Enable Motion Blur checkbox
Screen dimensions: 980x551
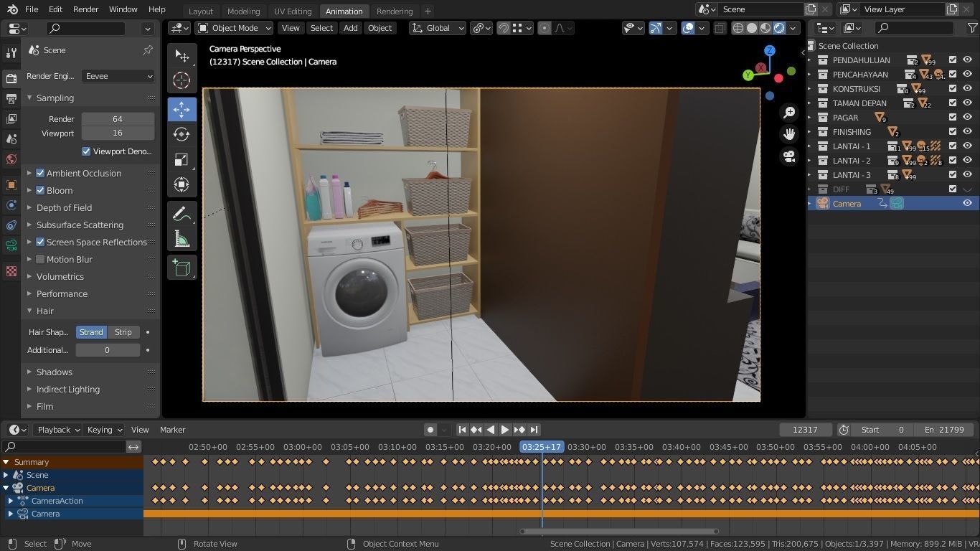coord(40,259)
